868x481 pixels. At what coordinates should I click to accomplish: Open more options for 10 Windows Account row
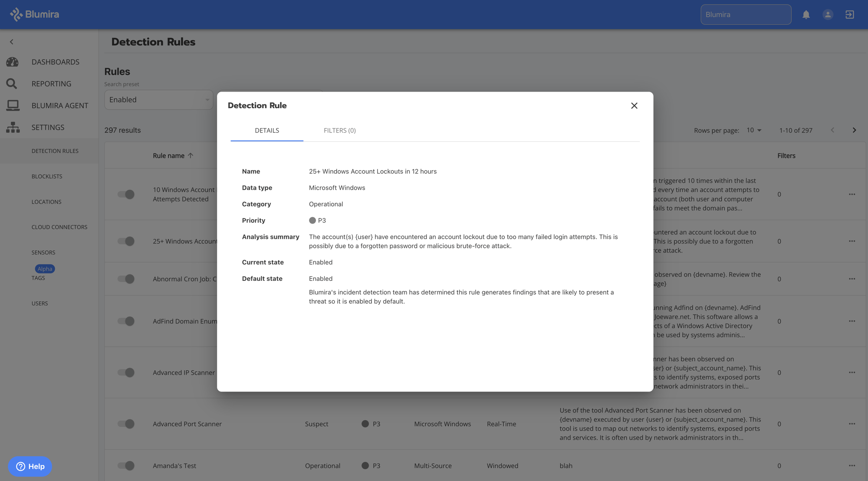(x=852, y=194)
